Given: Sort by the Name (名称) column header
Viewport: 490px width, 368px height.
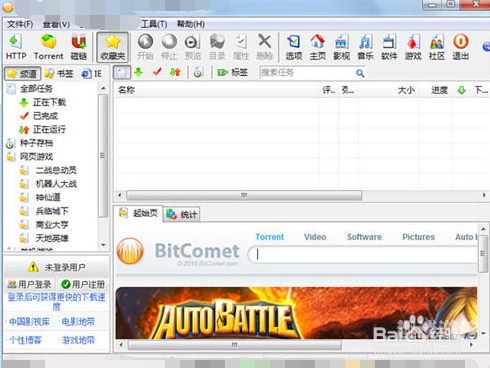Looking at the screenshot, I should tap(216, 90).
